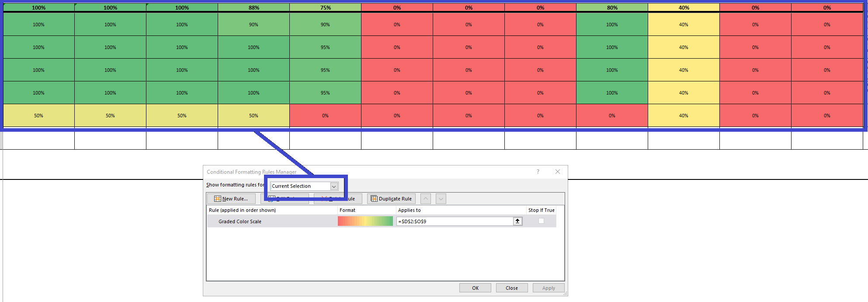Viewport: 868px width, 302px height.
Task: Click the Apply button
Action: click(x=549, y=288)
